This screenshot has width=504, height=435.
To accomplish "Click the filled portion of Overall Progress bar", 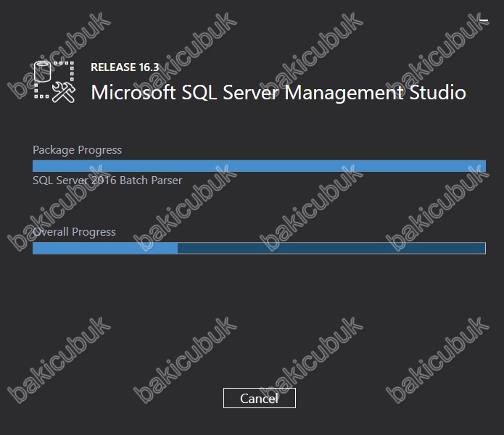I will [x=105, y=248].
